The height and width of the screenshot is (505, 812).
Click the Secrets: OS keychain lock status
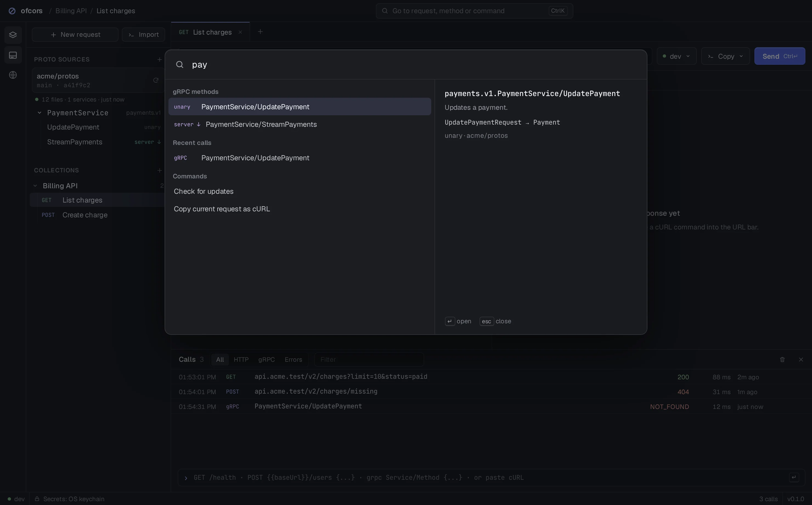(70, 499)
